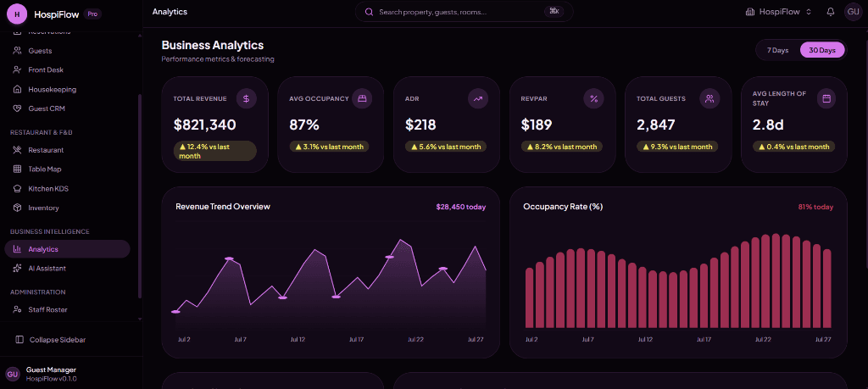
Task: Open the Front Desk page
Action: click(67, 70)
